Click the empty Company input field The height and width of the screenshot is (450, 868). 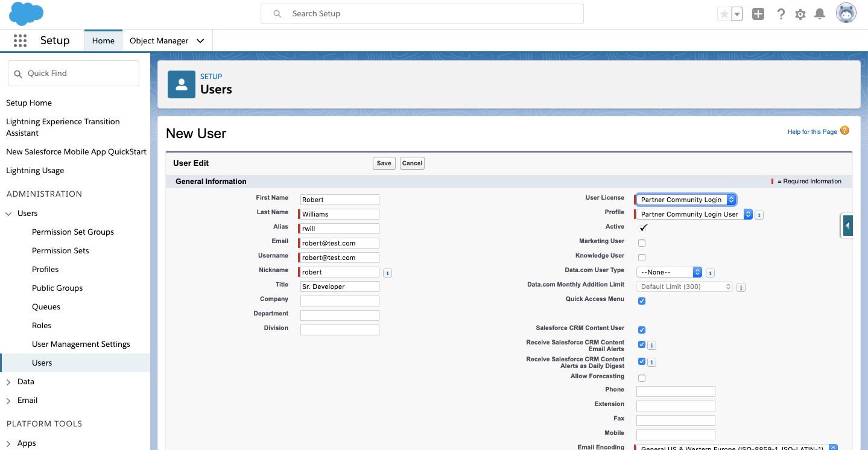tap(340, 301)
